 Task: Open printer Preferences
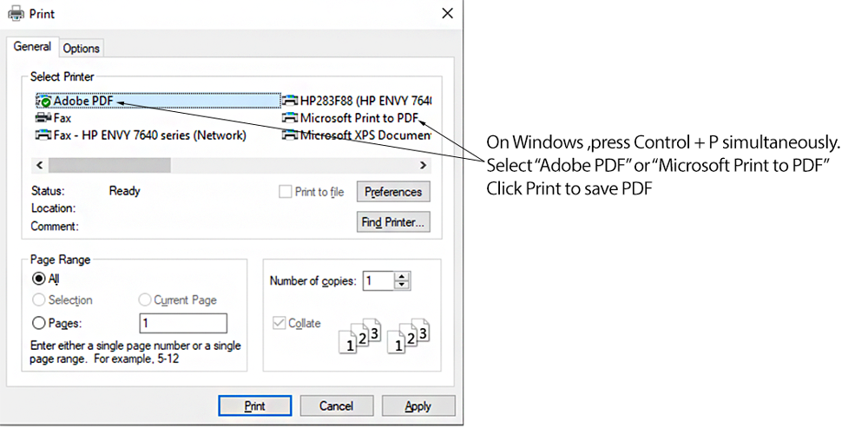pos(393,192)
